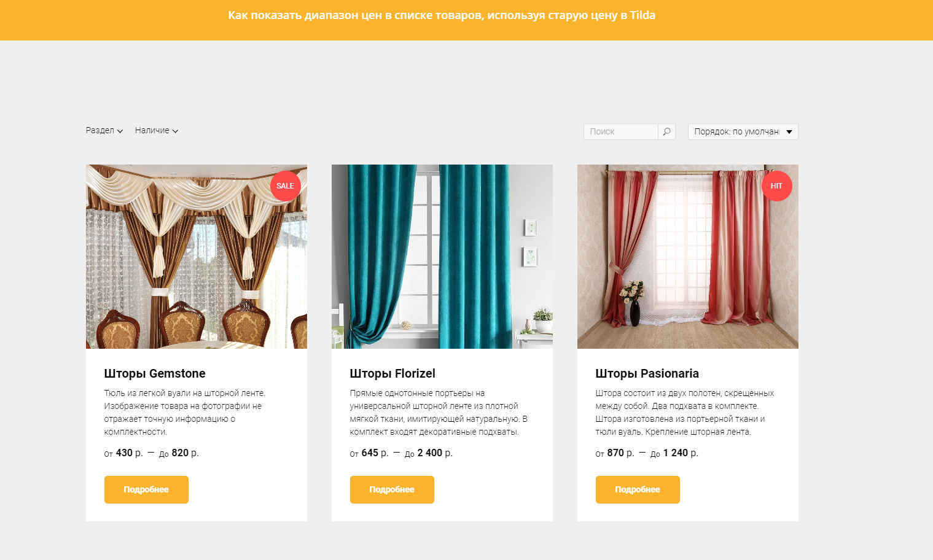Open the Шторы Gemstone title link

point(155,373)
